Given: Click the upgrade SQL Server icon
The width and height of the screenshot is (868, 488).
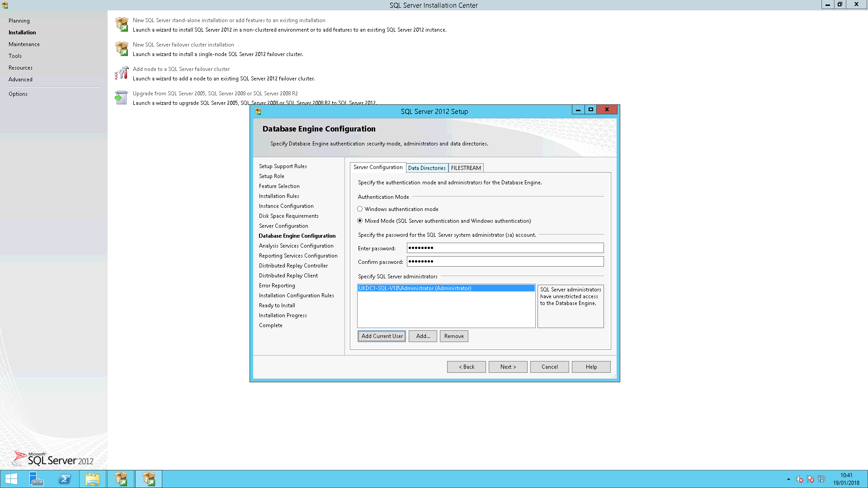Looking at the screenshot, I should [122, 98].
